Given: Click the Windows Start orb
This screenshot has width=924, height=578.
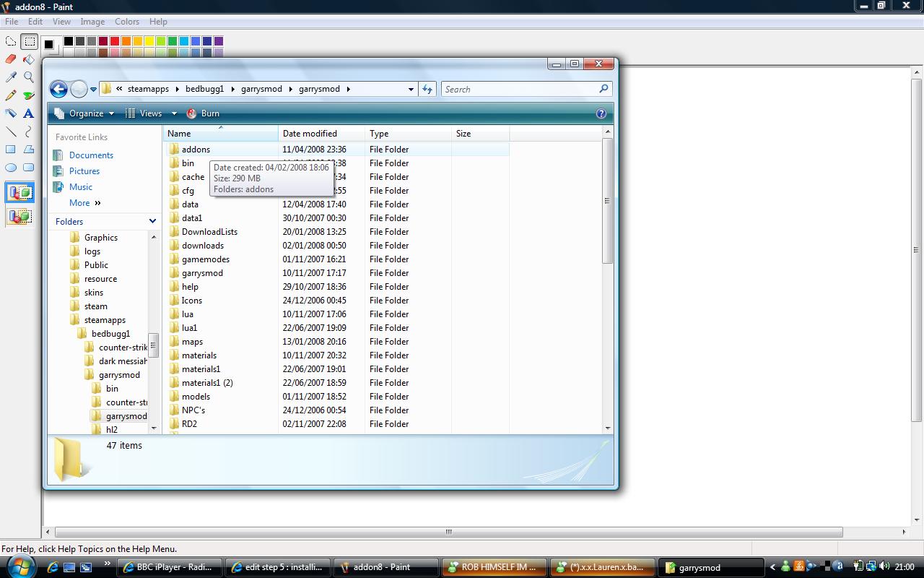Looking at the screenshot, I should click(x=19, y=566).
